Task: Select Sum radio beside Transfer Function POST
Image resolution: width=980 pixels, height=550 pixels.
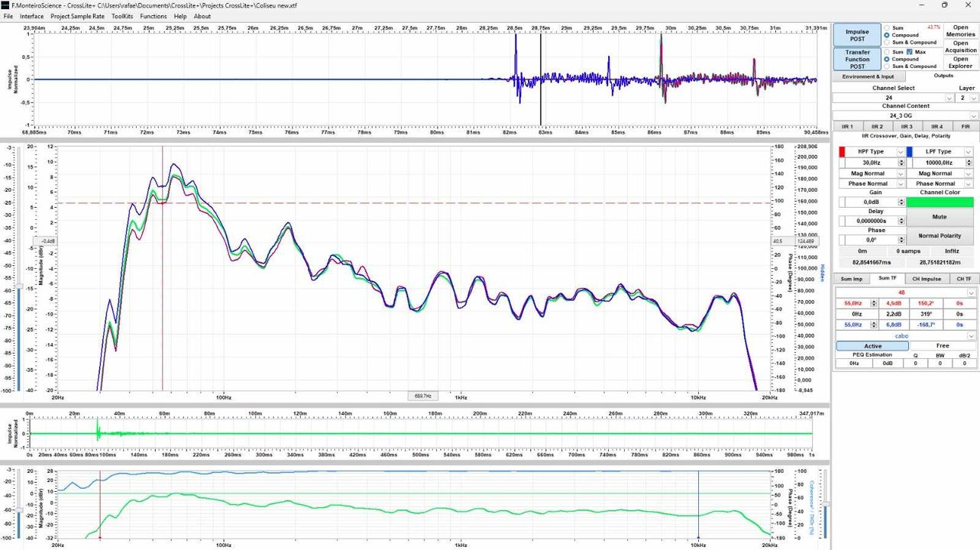Action: [x=887, y=52]
